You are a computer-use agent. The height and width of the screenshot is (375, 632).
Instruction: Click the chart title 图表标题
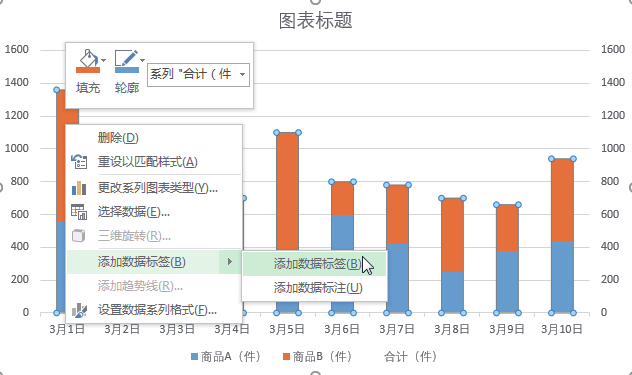point(316,20)
